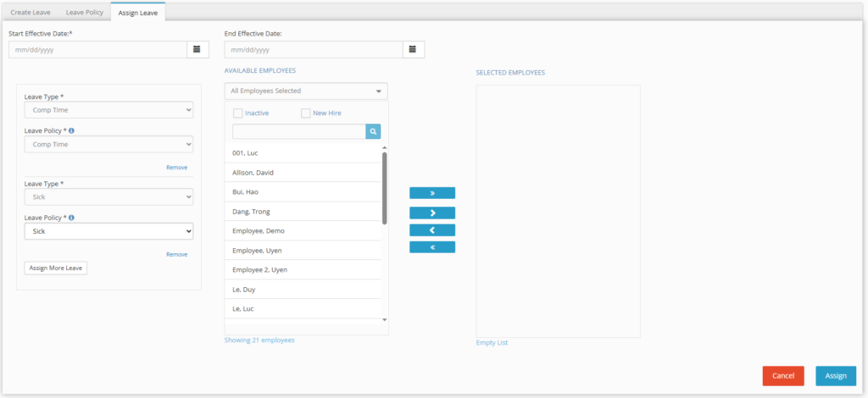Switch to the Create Leave tab

pyautogui.click(x=31, y=12)
